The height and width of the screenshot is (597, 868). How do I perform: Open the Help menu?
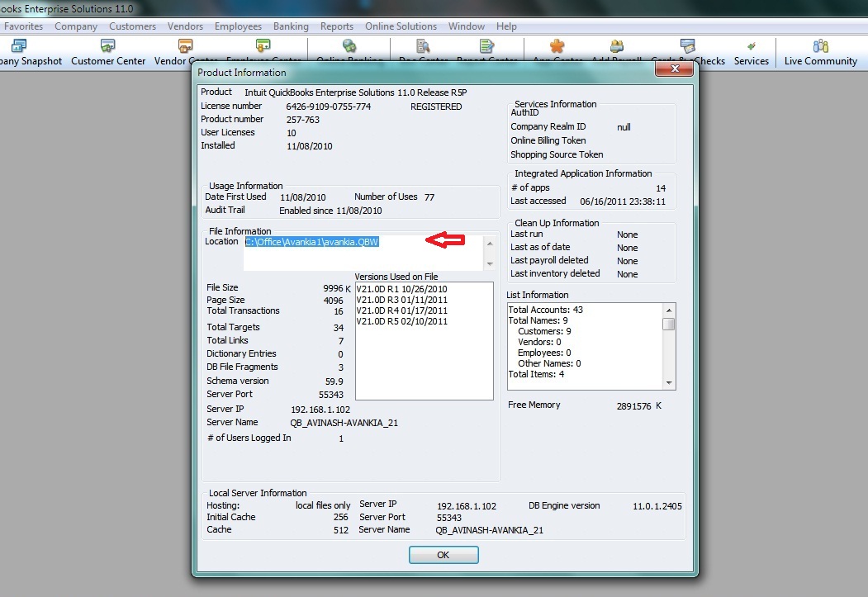[506, 26]
